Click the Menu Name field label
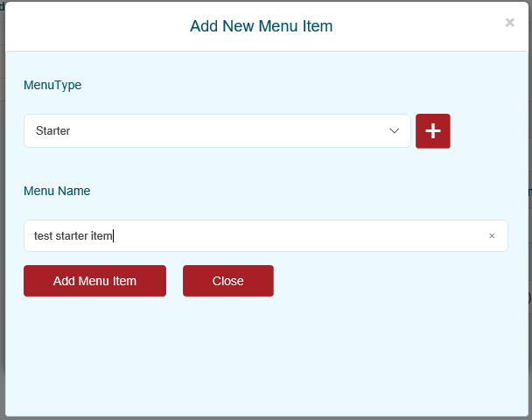The width and height of the screenshot is (532, 420). click(57, 190)
